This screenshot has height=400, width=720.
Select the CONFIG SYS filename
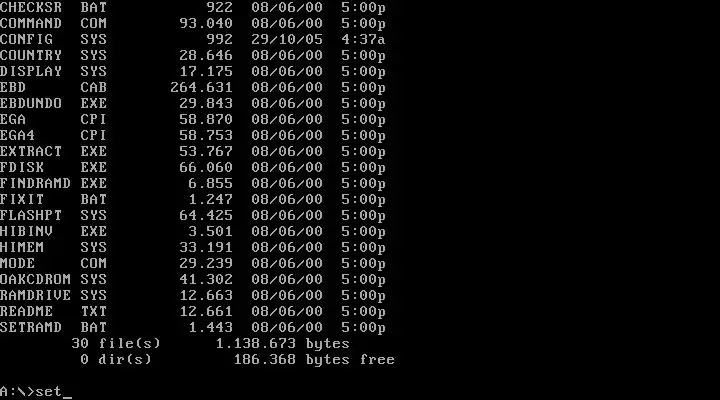[x=53, y=39]
